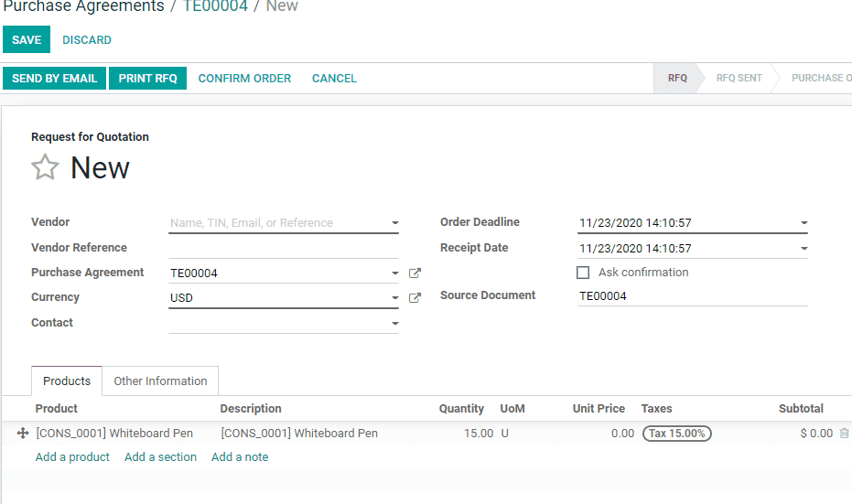The width and height of the screenshot is (852, 504).
Task: Open TE00004 in the breadcrumb
Action: click(215, 6)
